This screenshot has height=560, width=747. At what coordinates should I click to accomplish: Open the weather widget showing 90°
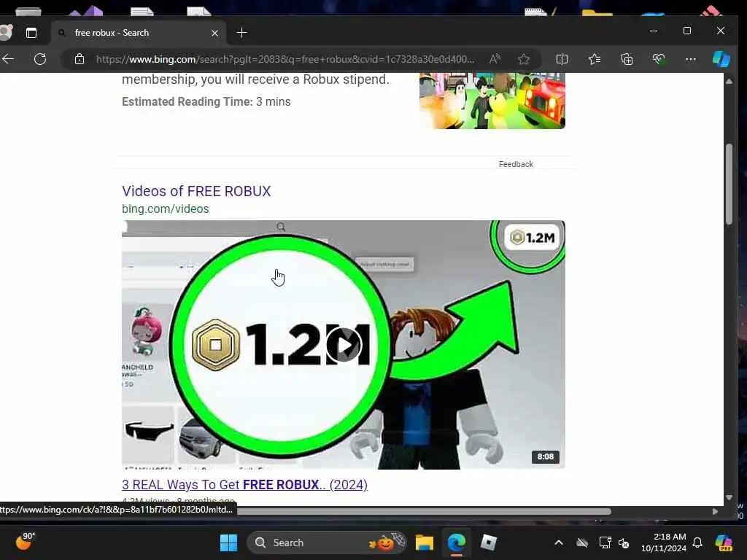tap(25, 542)
